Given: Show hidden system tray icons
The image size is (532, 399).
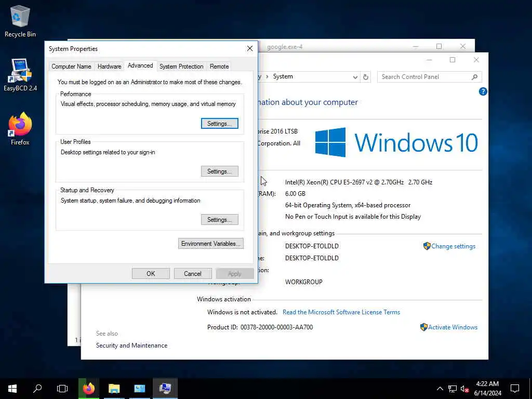Looking at the screenshot, I should coord(440,389).
